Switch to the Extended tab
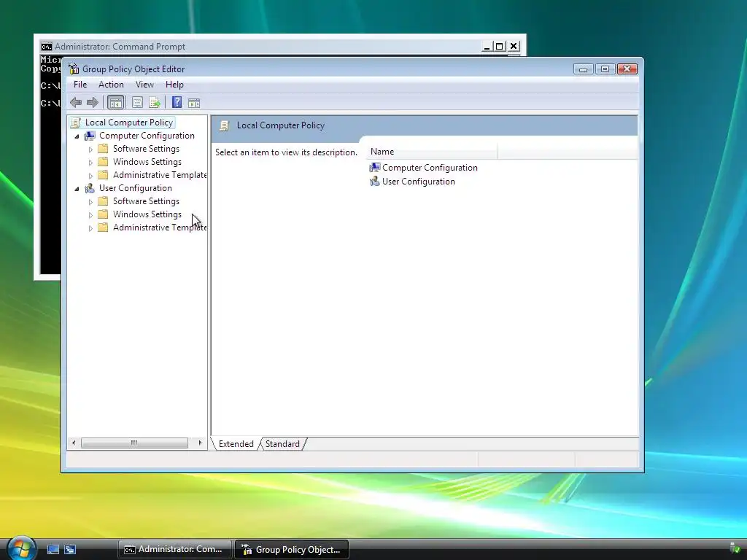 pyautogui.click(x=236, y=444)
